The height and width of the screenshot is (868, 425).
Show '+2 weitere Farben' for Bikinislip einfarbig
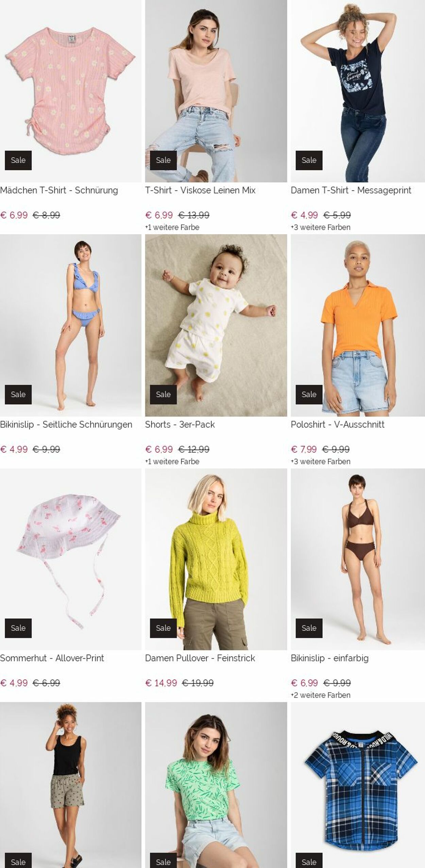(x=321, y=695)
